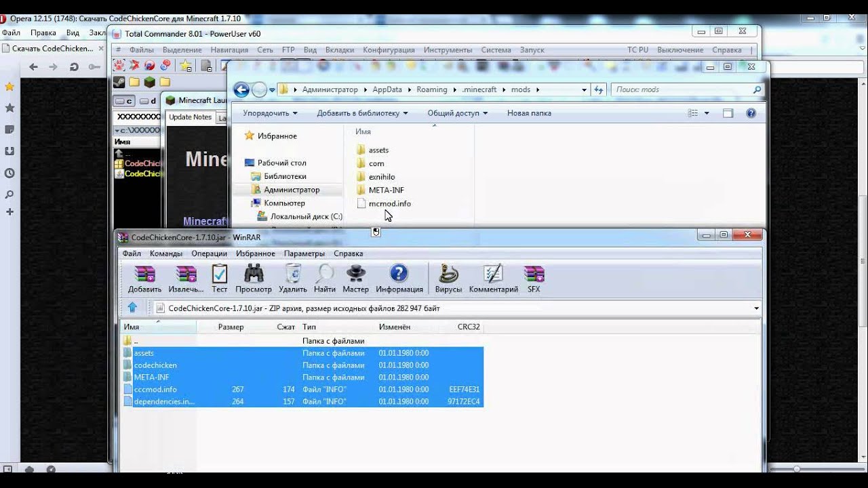Expand the Total Commander c:\ path dropdown

point(118,130)
